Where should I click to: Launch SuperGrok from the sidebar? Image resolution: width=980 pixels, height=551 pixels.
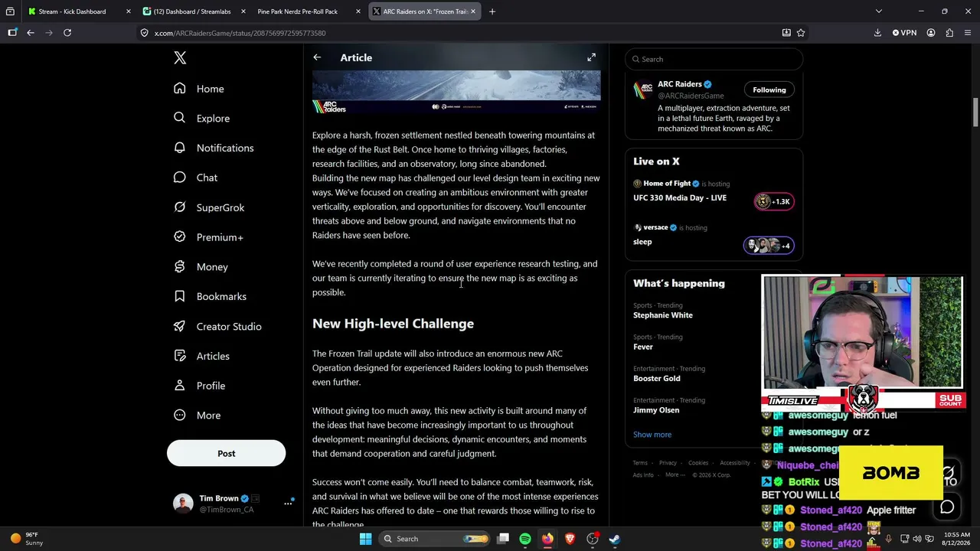(209, 207)
